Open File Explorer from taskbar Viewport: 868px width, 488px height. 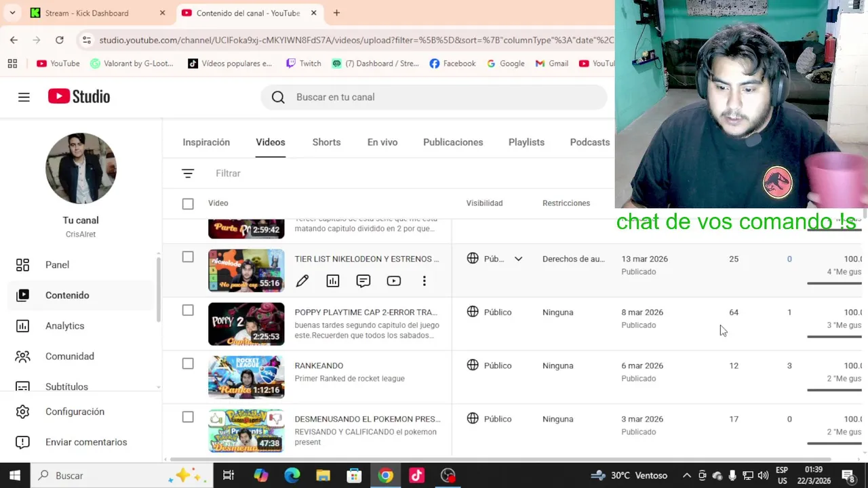click(x=323, y=475)
